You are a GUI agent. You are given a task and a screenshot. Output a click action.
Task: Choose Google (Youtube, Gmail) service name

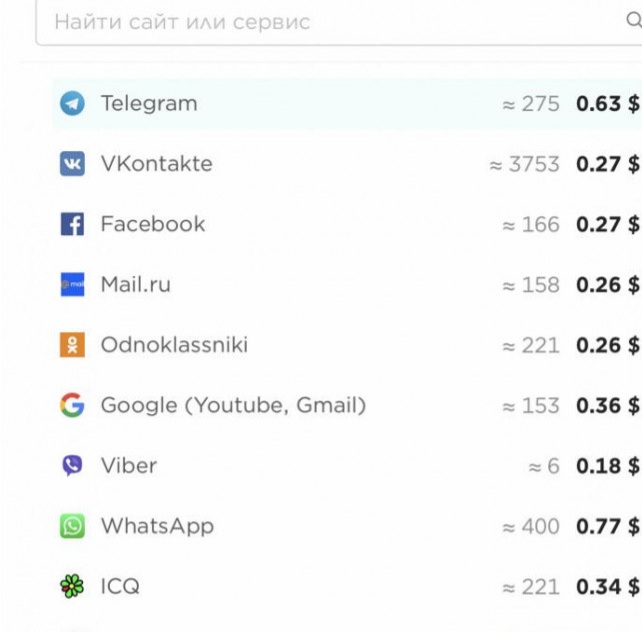(233, 406)
